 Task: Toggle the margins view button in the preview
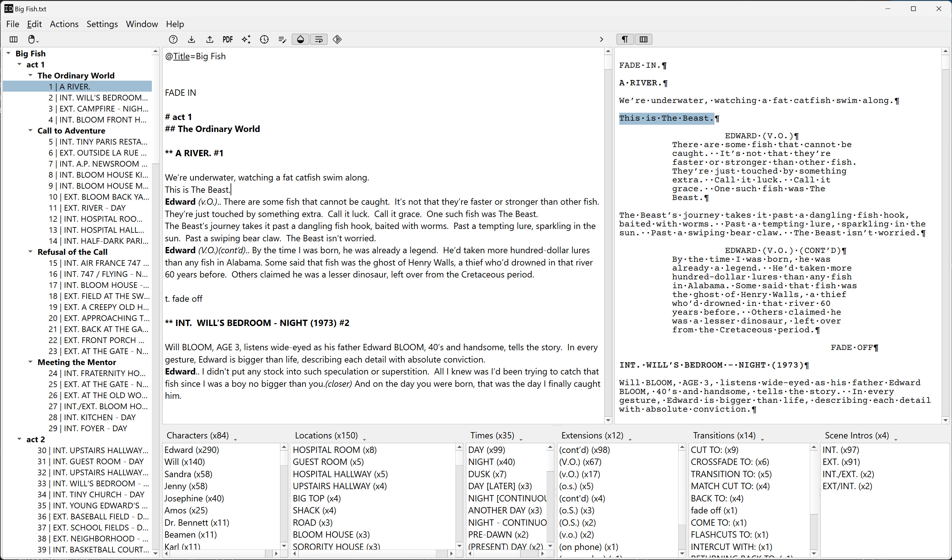point(643,39)
